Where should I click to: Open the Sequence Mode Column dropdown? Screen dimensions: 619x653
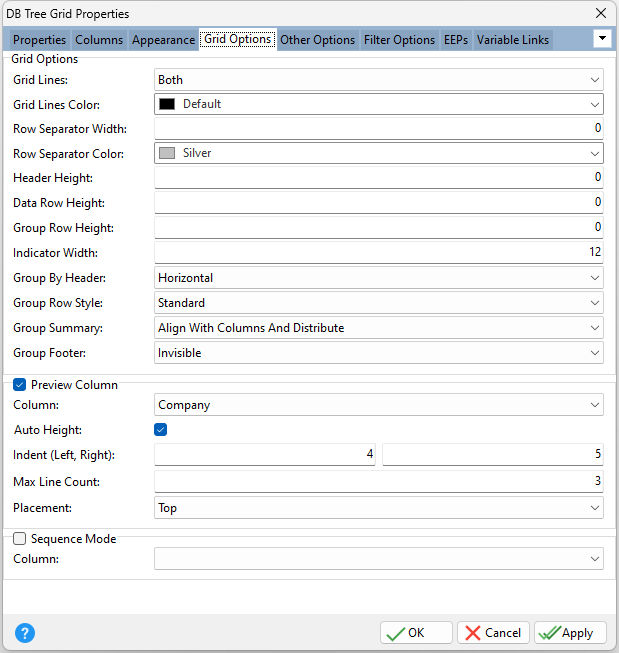pyautogui.click(x=379, y=558)
